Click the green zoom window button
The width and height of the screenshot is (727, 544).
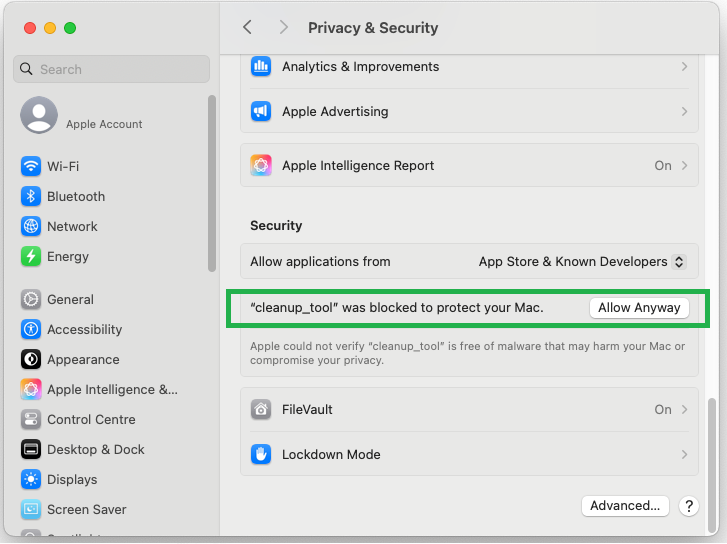pyautogui.click(x=70, y=28)
